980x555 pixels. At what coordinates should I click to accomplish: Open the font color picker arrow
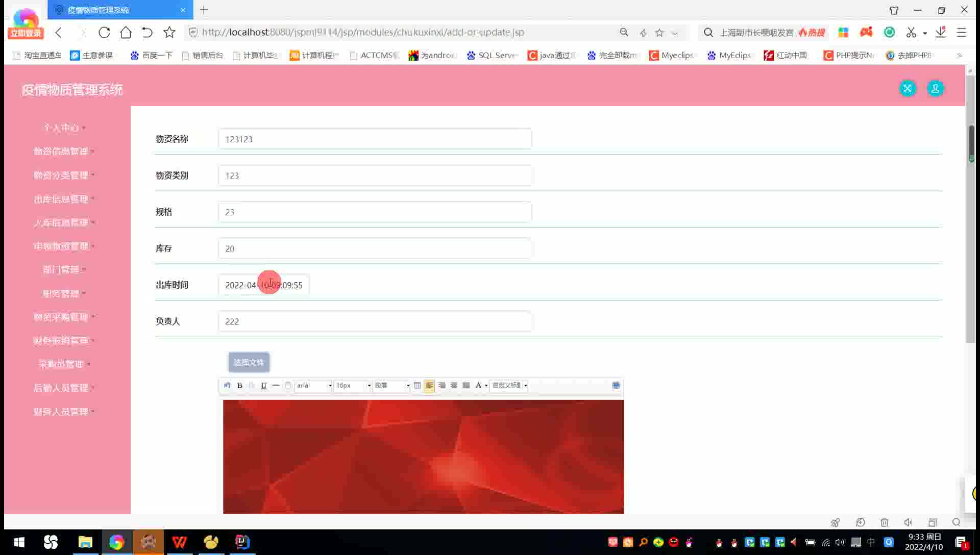click(x=486, y=386)
